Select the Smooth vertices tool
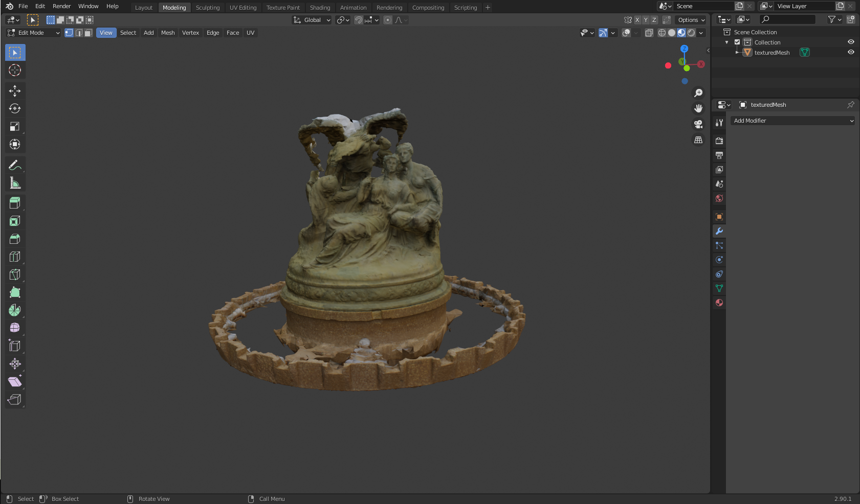Screen dimensions: 860x504 click(15, 328)
